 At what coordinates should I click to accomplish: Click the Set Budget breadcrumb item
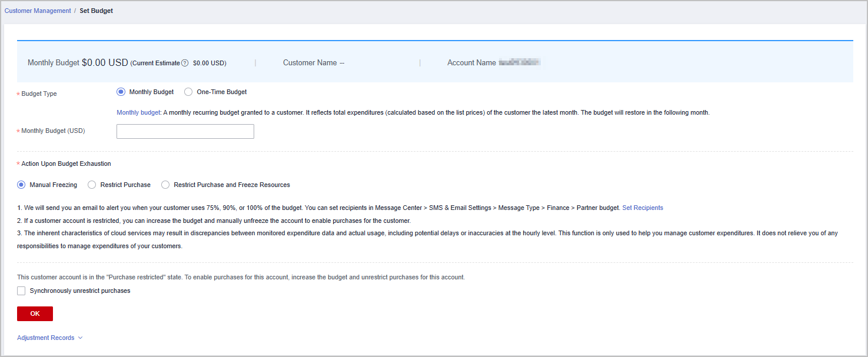97,11
